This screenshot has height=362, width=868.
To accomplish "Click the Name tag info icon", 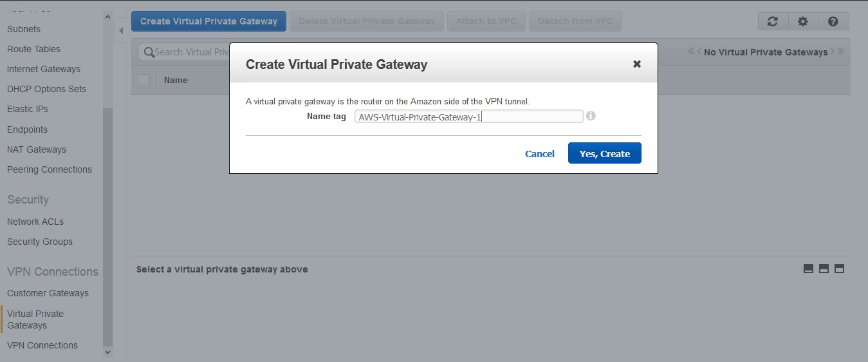I will [x=591, y=116].
